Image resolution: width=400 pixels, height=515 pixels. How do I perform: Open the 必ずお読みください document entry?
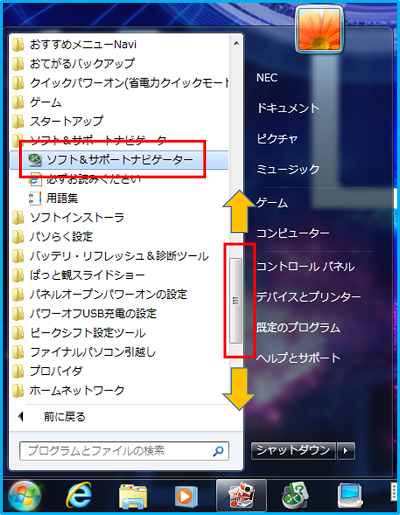pyautogui.click(x=85, y=179)
